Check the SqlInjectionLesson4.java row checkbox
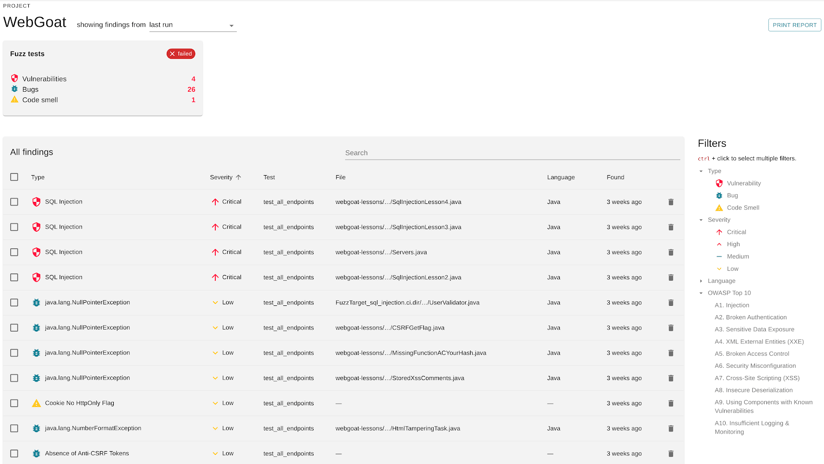 (14, 202)
